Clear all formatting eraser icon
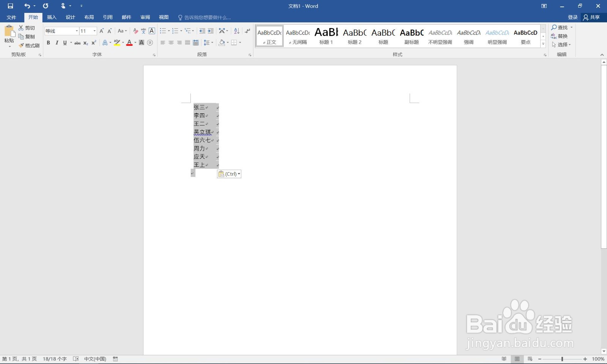Screen dimensions: 607x364 pyautogui.click(x=135, y=31)
